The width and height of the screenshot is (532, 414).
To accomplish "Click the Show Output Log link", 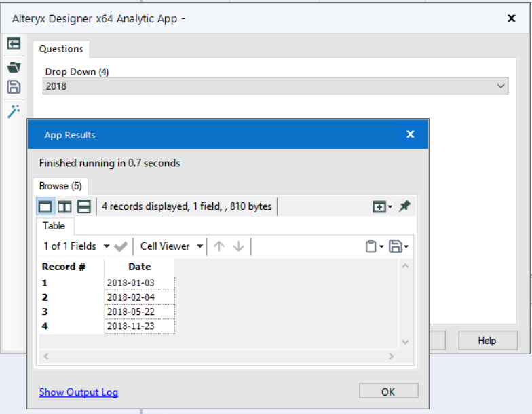I will 79,392.
